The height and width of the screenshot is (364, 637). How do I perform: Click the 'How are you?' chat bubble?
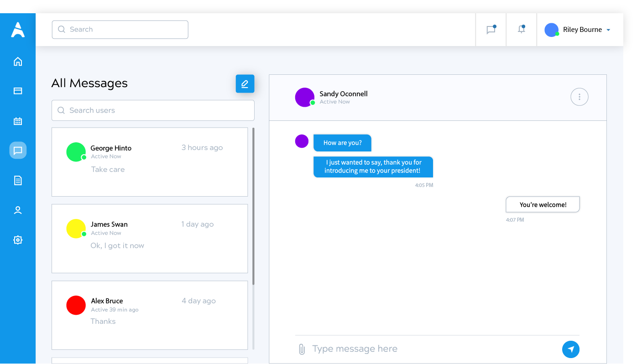(x=342, y=143)
